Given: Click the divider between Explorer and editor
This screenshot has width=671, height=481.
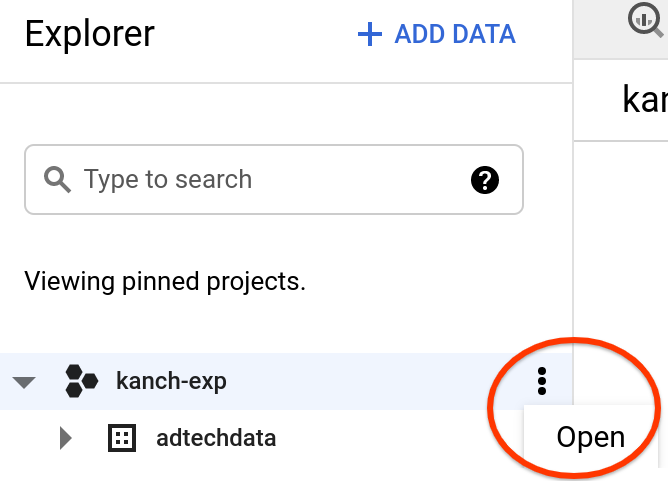Looking at the screenshot, I should pyautogui.click(x=573, y=250).
